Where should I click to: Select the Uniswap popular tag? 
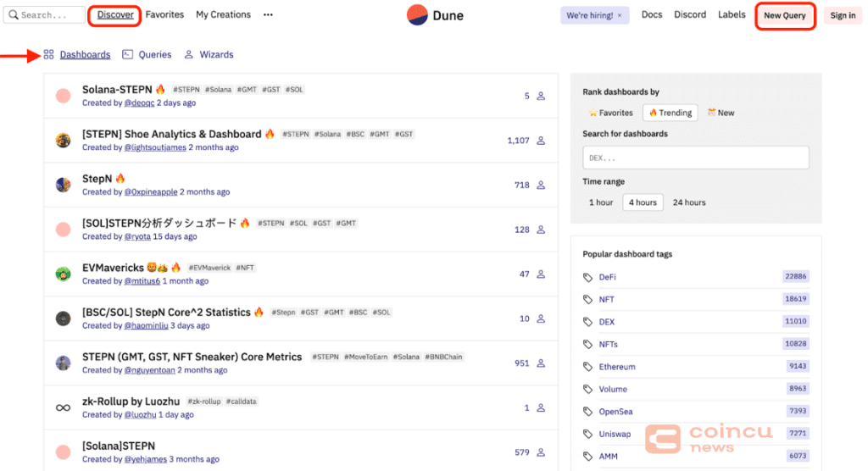615,434
